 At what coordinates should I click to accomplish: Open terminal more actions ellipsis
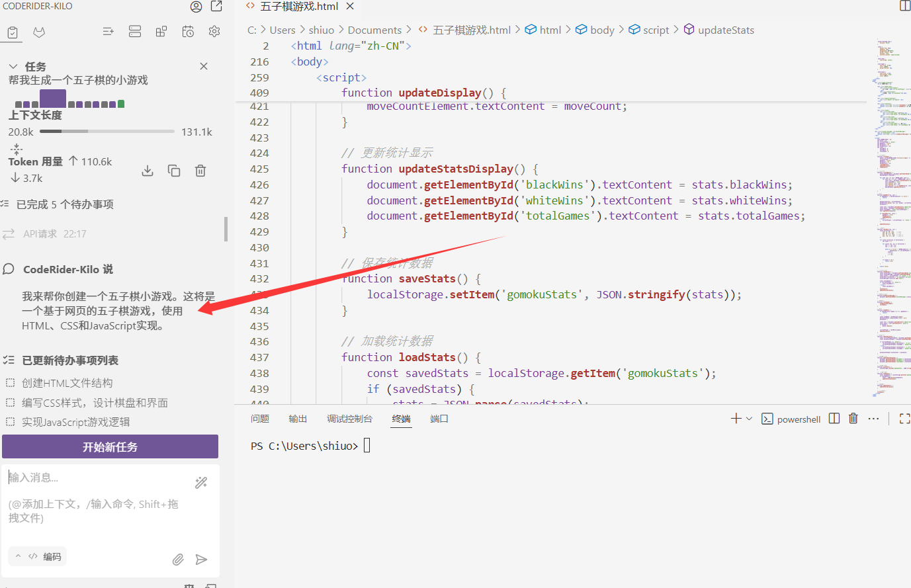873,419
